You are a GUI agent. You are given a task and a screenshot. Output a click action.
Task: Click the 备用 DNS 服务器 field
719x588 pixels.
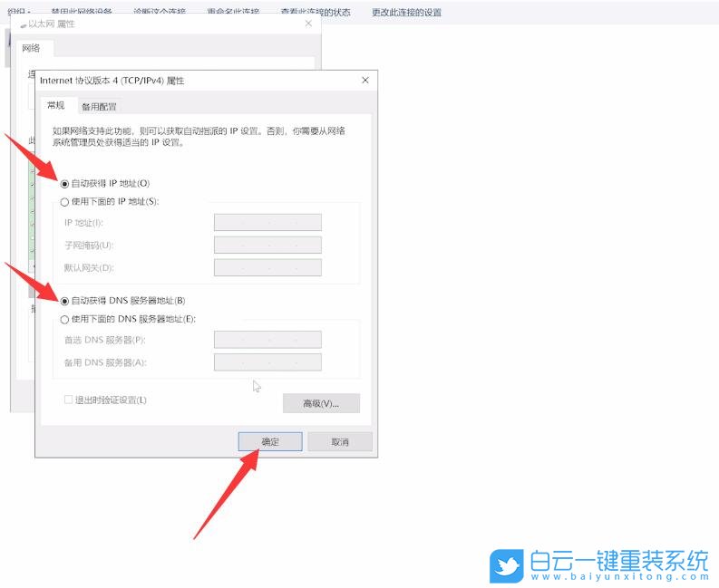[x=267, y=362]
